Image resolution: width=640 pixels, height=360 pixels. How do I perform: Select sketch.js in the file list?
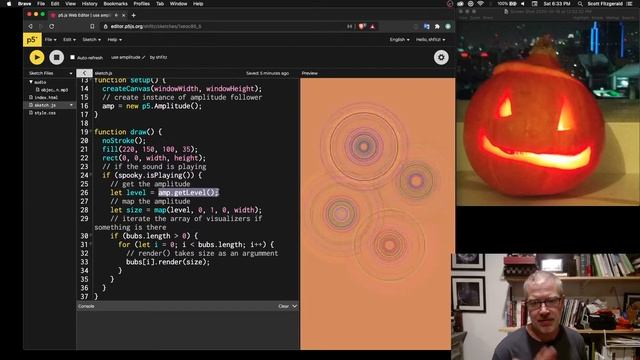tap(45, 105)
